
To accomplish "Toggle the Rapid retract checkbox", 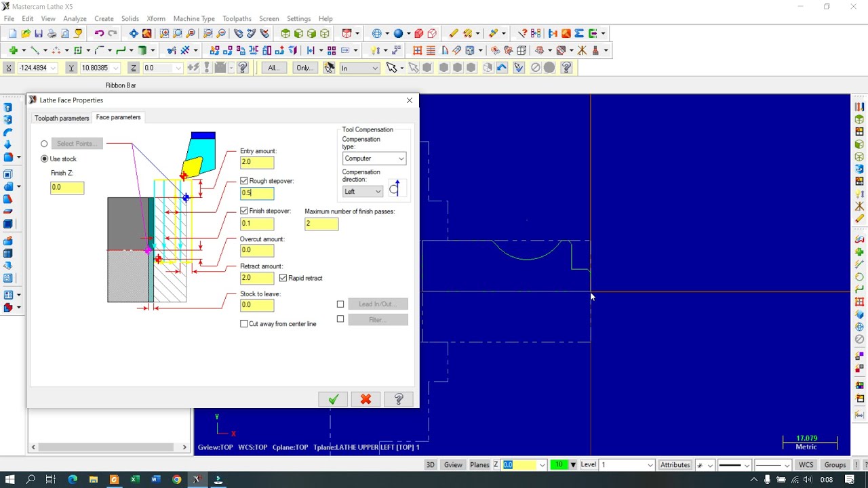I will pos(283,278).
